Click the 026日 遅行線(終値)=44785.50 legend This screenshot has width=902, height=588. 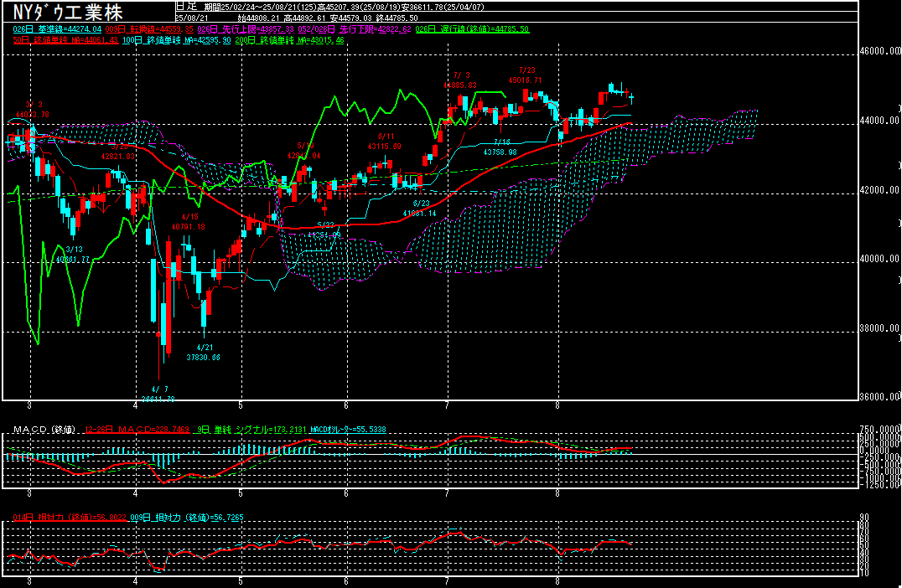472,29
